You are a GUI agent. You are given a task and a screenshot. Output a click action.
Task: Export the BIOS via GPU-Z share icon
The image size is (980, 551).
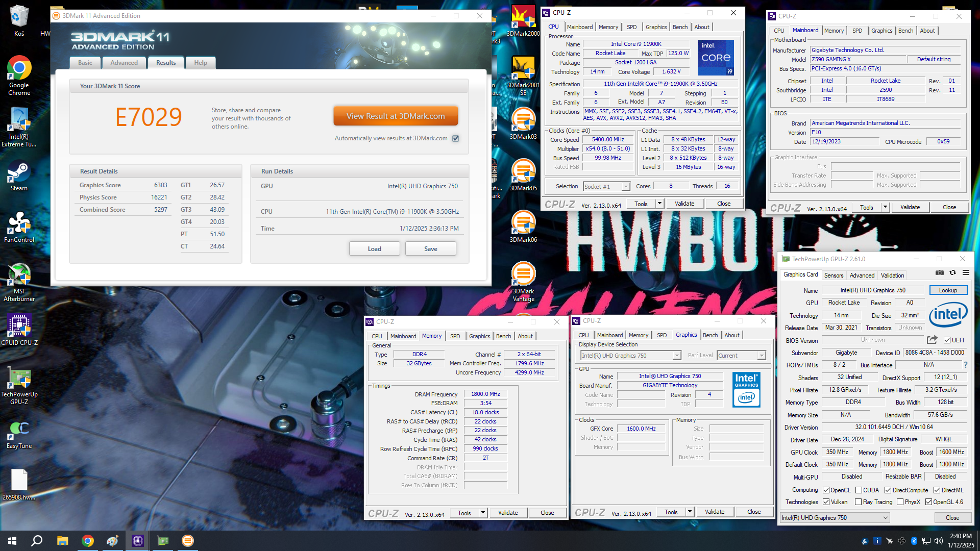[x=932, y=340]
